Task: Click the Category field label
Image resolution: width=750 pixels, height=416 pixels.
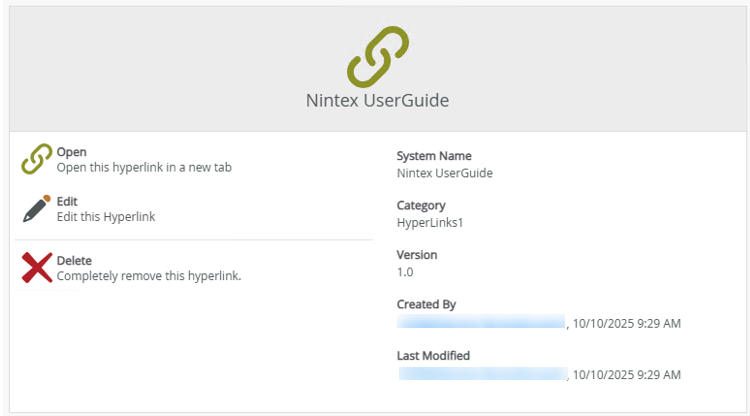Action: pyautogui.click(x=421, y=206)
